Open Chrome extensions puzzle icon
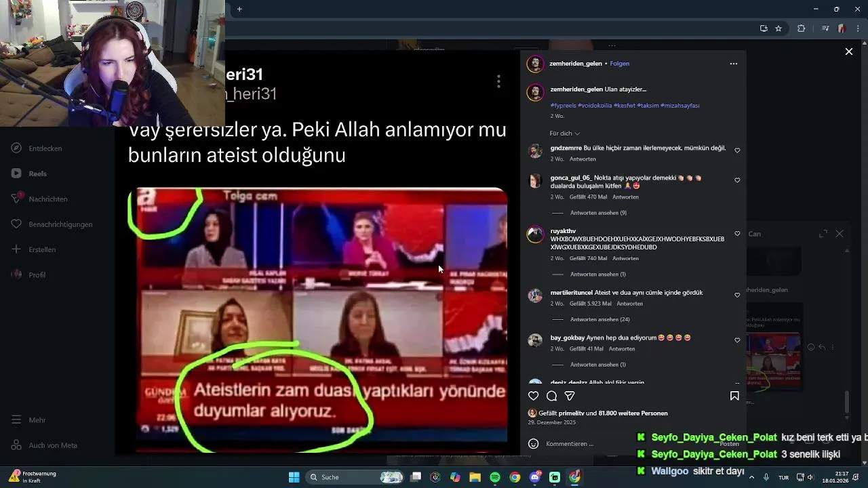Screen dimensions: 868x488 coord(801,28)
